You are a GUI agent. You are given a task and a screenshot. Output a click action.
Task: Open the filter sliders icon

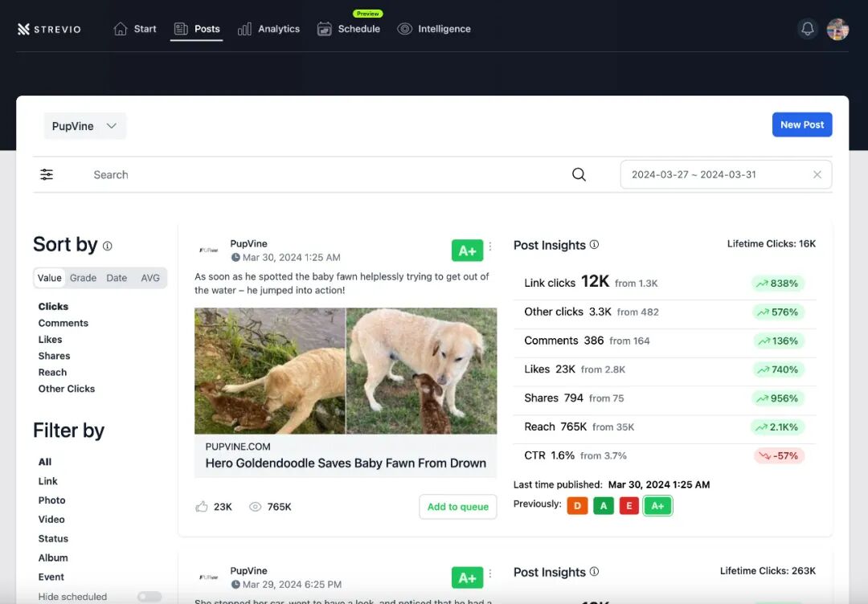click(47, 174)
